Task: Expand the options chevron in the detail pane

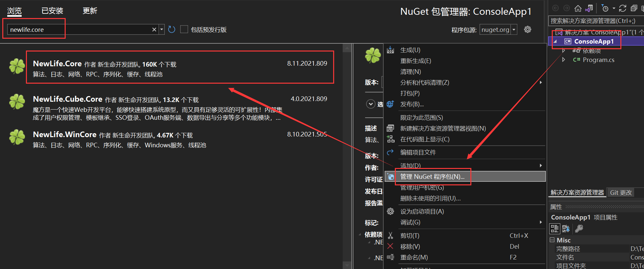Action: point(371,104)
